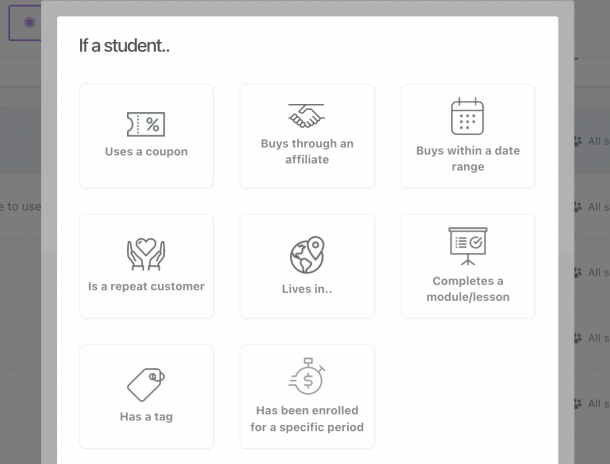Choose "Has been enrolled for a specific period" text
This screenshot has width=610, height=464.
click(306, 419)
